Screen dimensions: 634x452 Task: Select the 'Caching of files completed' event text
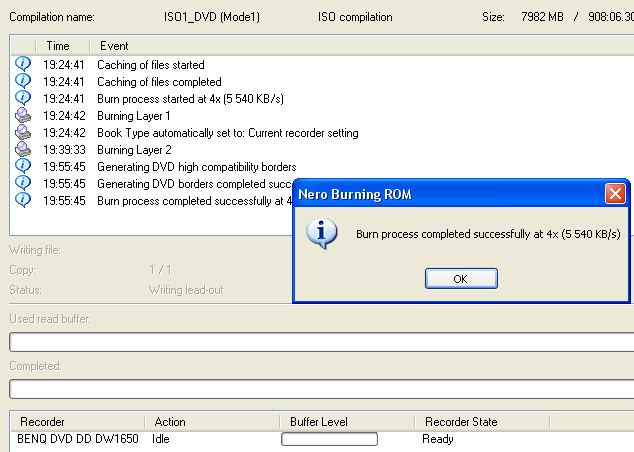pos(159,82)
